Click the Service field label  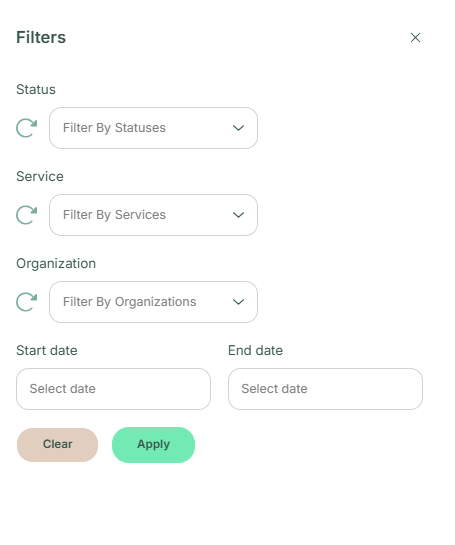(40, 176)
